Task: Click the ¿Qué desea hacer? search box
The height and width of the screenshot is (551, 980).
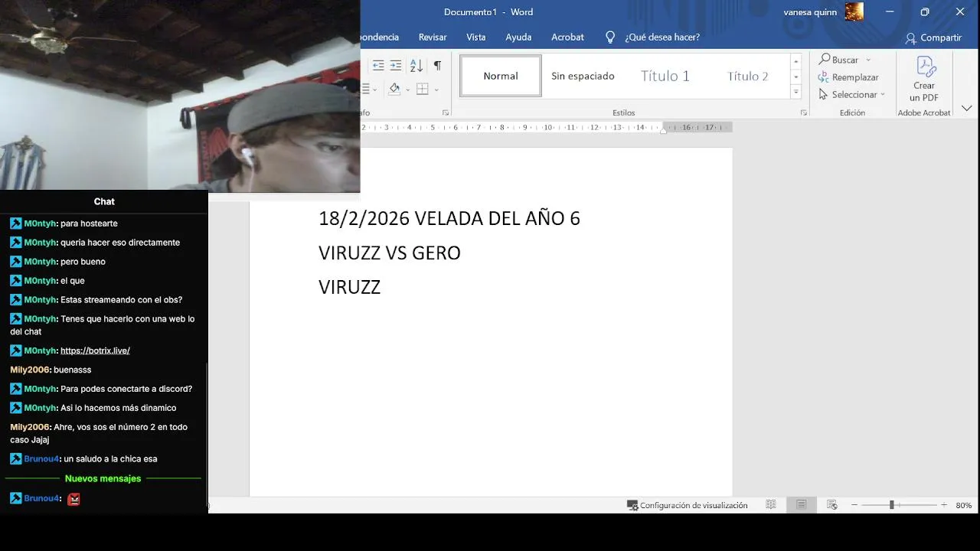Action: tap(662, 37)
